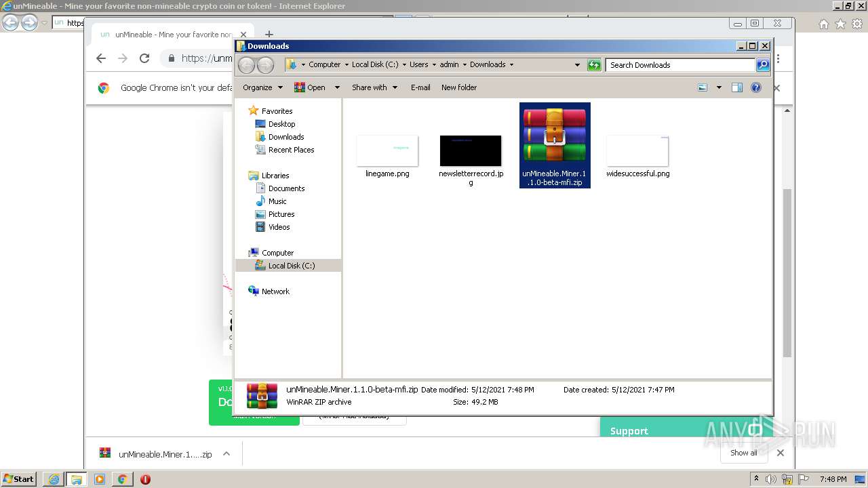Open the Share with dropdown
The width and height of the screenshot is (868, 488).
point(374,87)
